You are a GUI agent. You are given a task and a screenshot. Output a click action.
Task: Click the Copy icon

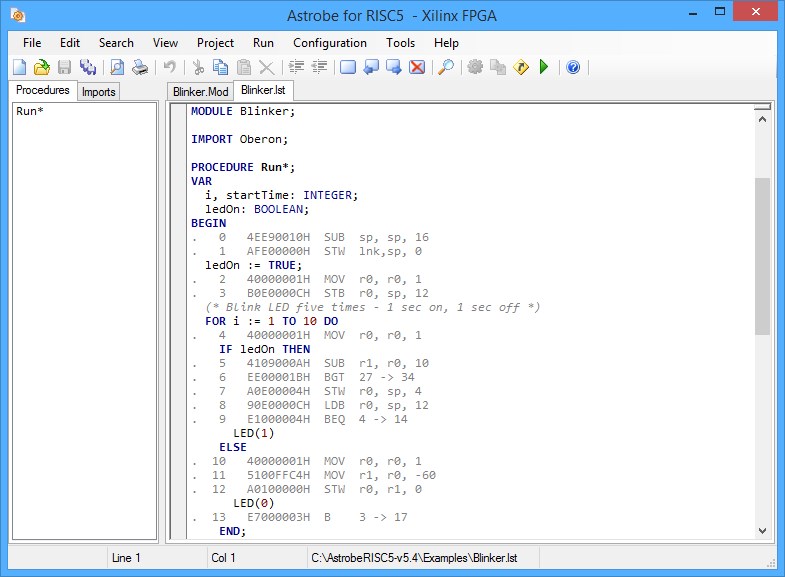(x=220, y=67)
